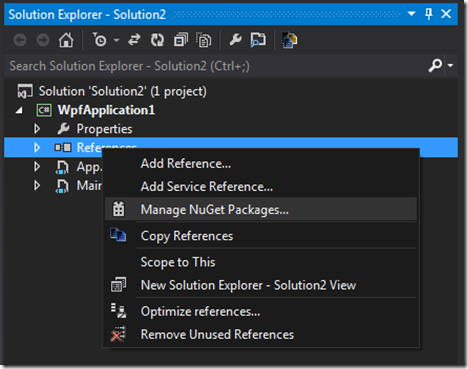Open Properties via the wrench toolbar icon
Viewport: 468px width, 369px height.
[x=236, y=40]
